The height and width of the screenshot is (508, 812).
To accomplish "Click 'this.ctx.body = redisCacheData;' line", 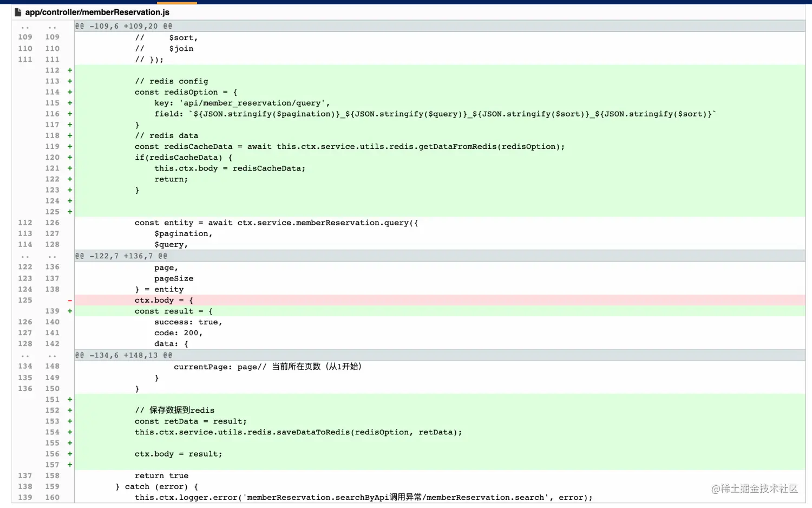I will (230, 168).
